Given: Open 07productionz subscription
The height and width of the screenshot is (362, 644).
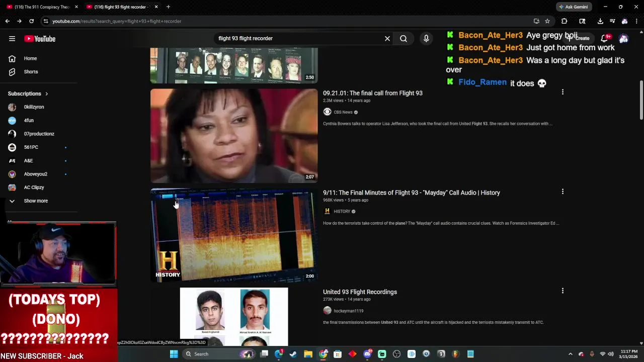Looking at the screenshot, I should click(x=38, y=134).
